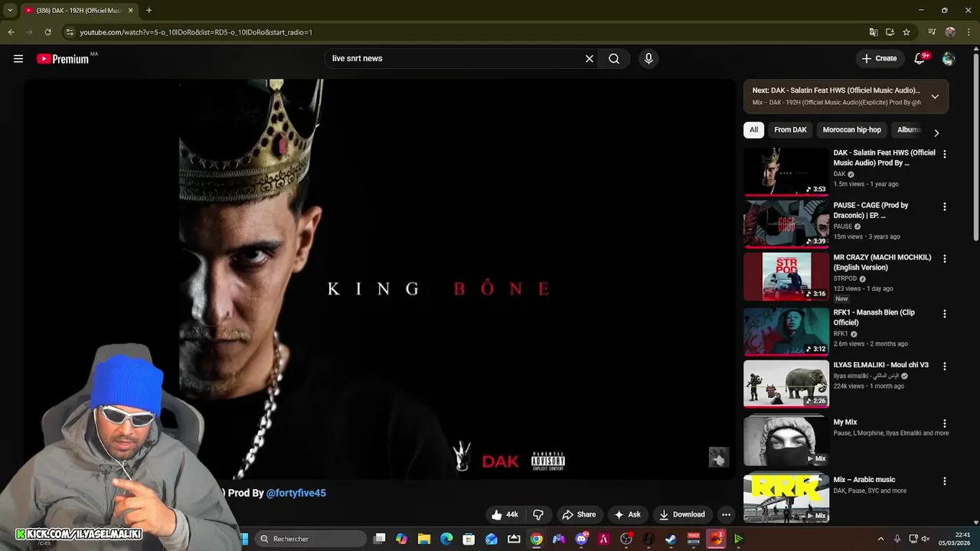
Task: Click the install app icon in the address bar
Action: pos(890,32)
